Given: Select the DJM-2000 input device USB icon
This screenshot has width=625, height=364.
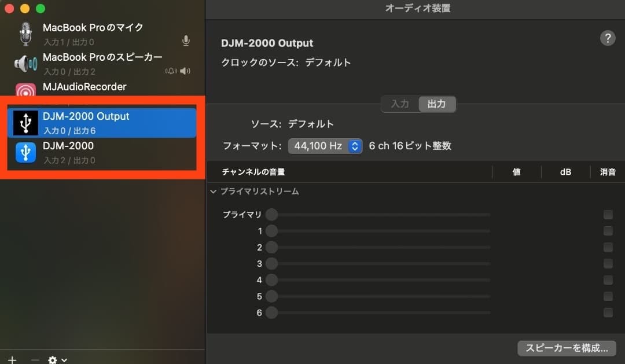Looking at the screenshot, I should click(x=25, y=152).
